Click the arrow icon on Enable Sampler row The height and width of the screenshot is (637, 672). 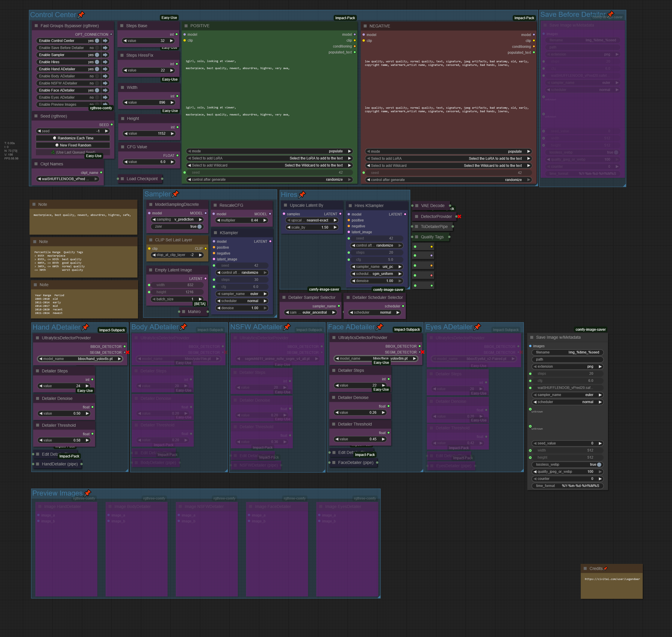coord(105,55)
